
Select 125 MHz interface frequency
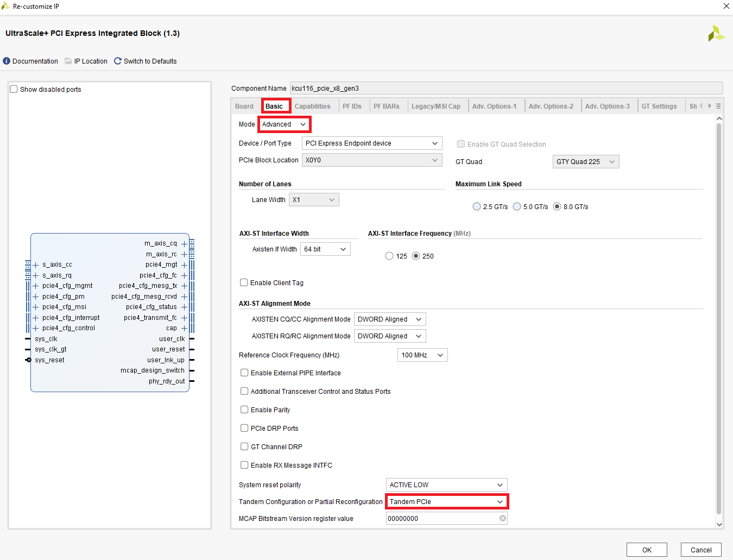pyautogui.click(x=389, y=256)
